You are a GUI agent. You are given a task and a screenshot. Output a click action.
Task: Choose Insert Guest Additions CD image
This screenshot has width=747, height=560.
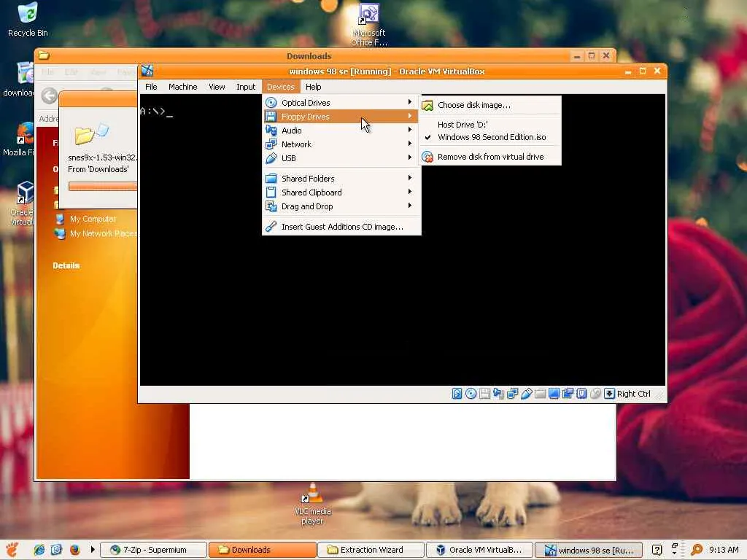tap(341, 227)
